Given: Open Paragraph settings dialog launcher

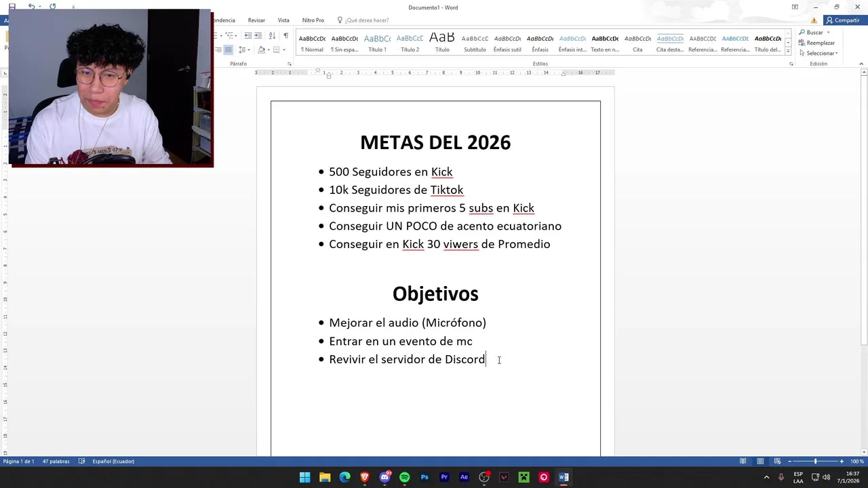Looking at the screenshot, I should point(290,64).
